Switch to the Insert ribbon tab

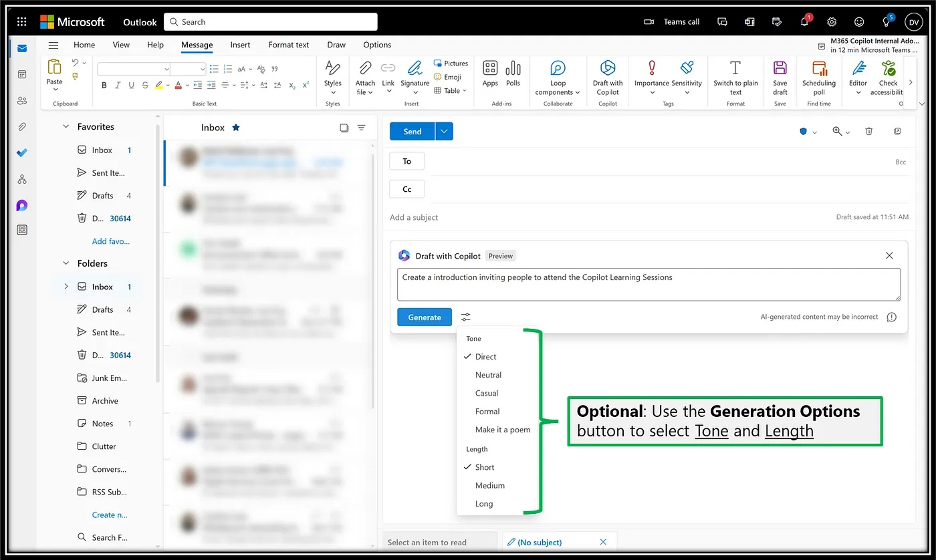tap(240, 45)
